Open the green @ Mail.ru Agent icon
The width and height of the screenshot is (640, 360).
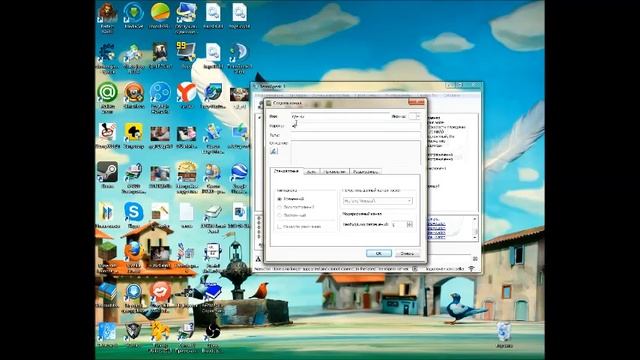107,92
